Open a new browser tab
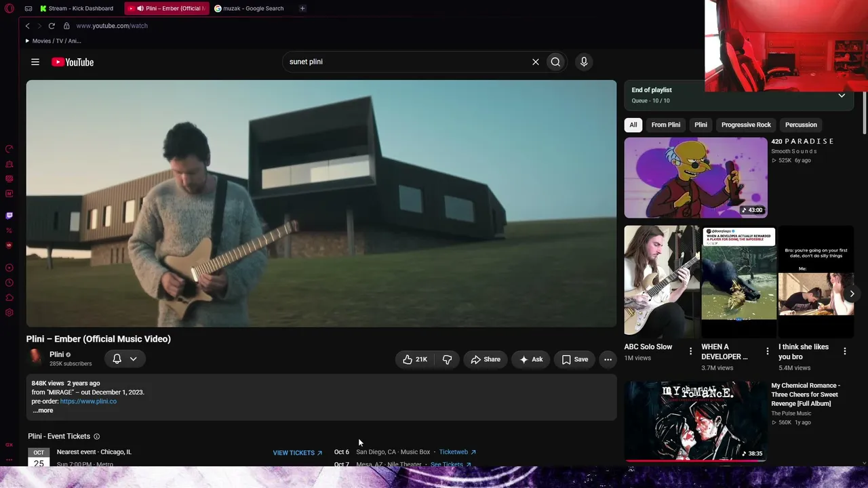This screenshot has width=868, height=488. click(x=302, y=8)
